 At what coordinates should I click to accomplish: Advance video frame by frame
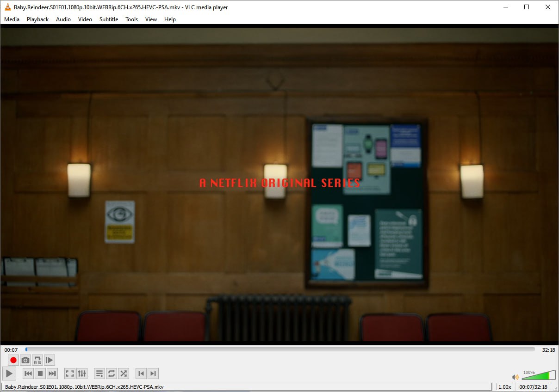(50, 360)
